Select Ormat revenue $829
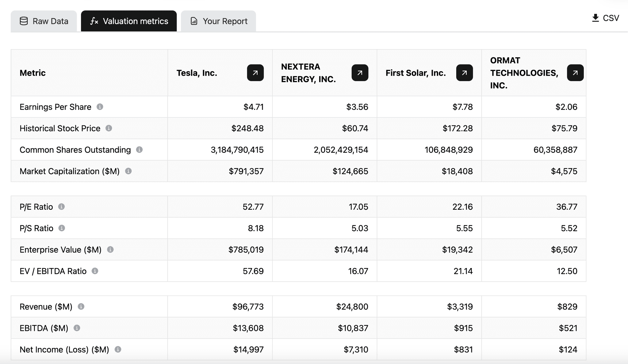The height and width of the screenshot is (364, 628). tap(567, 307)
